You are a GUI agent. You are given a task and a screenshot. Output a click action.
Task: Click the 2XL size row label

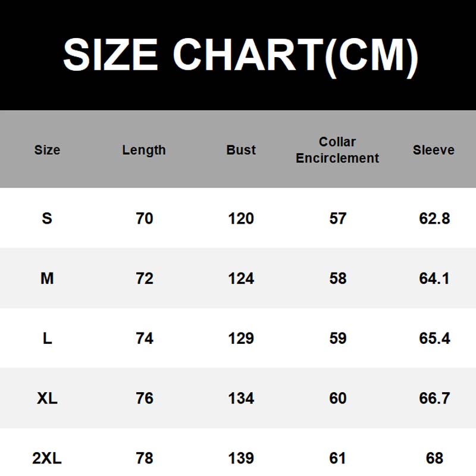point(47,458)
